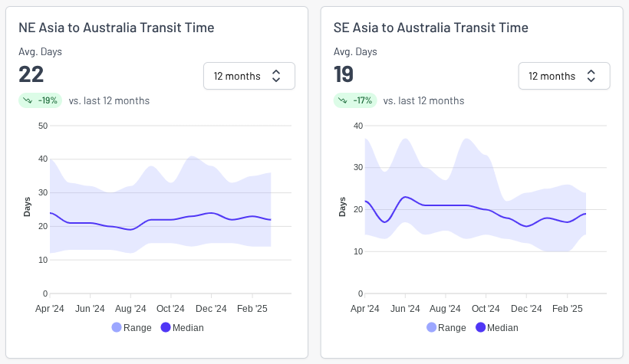Click Feb '25 axis label in SE Asia chart
This screenshot has width=629, height=364.
[567, 309]
